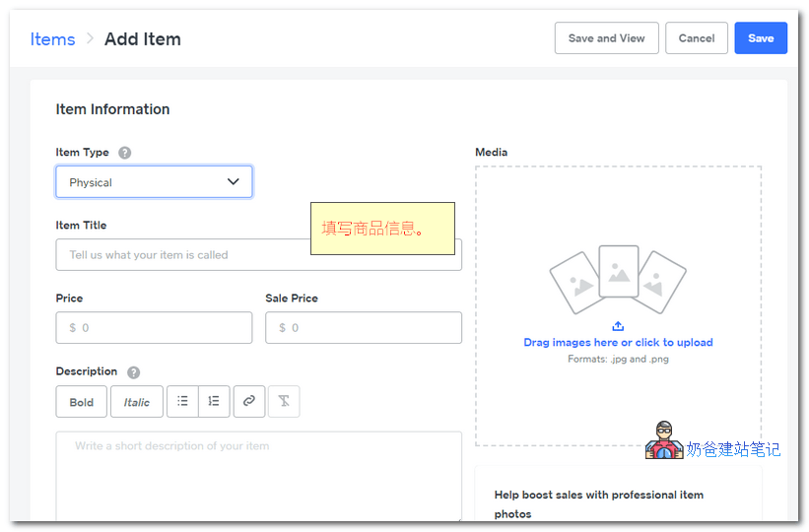Click the chevron arrow in Item Type box

[x=234, y=182]
